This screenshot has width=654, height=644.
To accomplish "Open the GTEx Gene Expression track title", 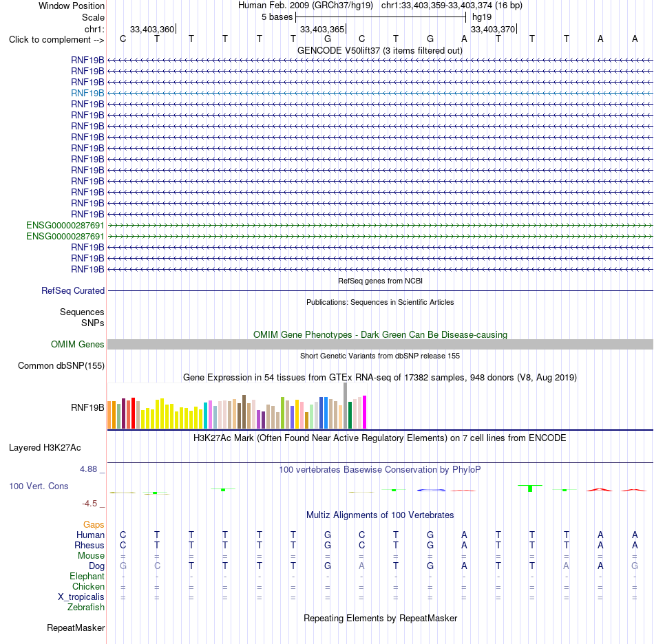I will point(380,377).
